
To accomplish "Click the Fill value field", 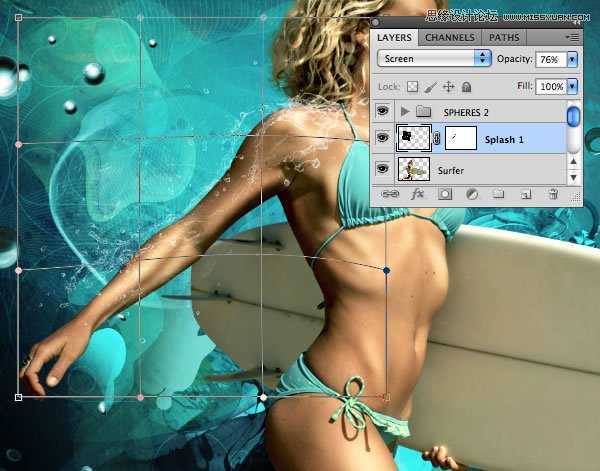I will coord(551,87).
